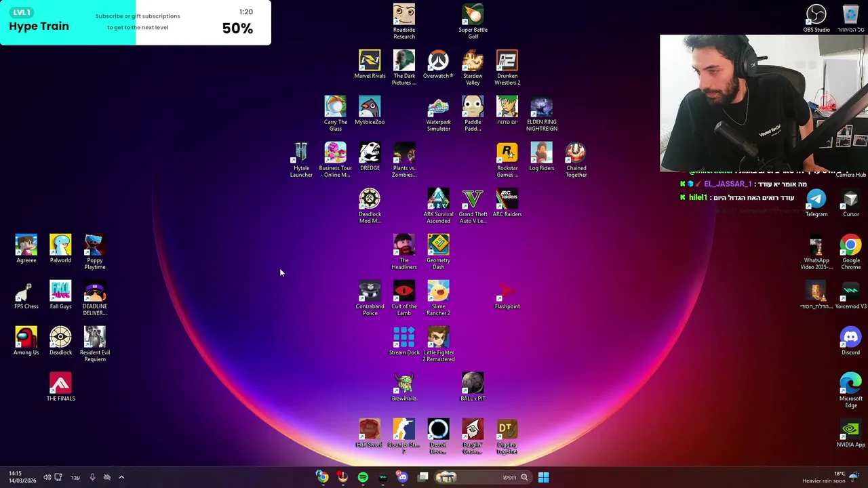Toggle the microphone icon in system tray
Viewport: 868px width, 488px height.
click(92, 477)
